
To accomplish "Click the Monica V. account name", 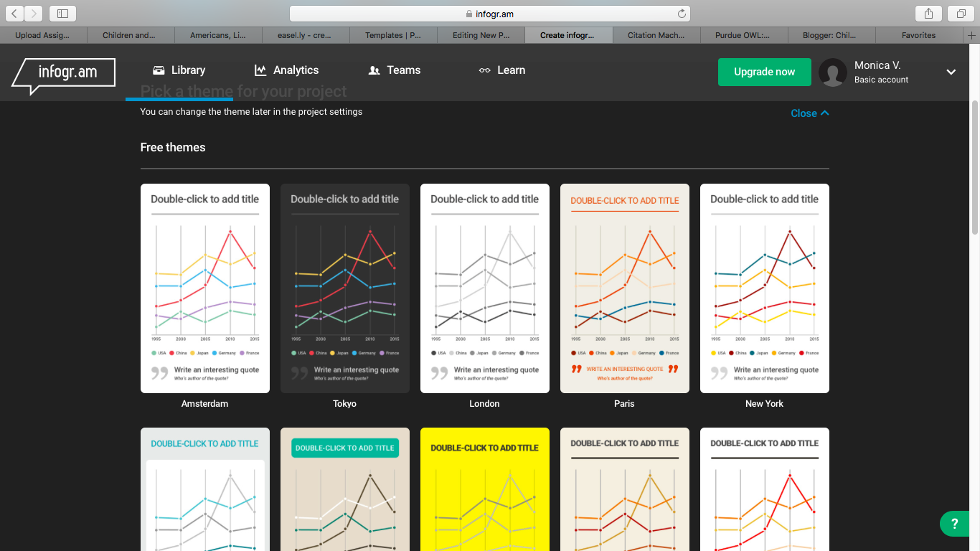I will point(877,65).
